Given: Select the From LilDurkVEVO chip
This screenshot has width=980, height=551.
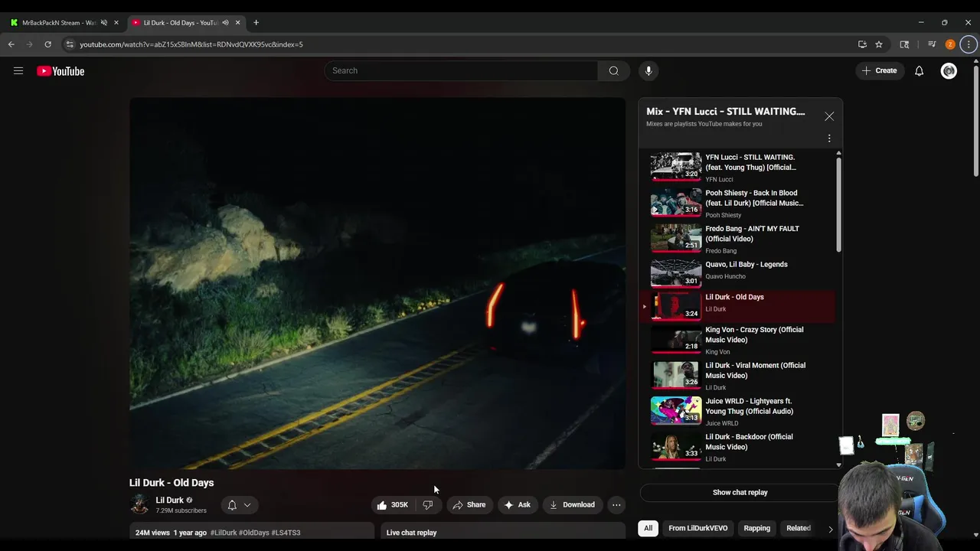Looking at the screenshot, I should coord(697,528).
